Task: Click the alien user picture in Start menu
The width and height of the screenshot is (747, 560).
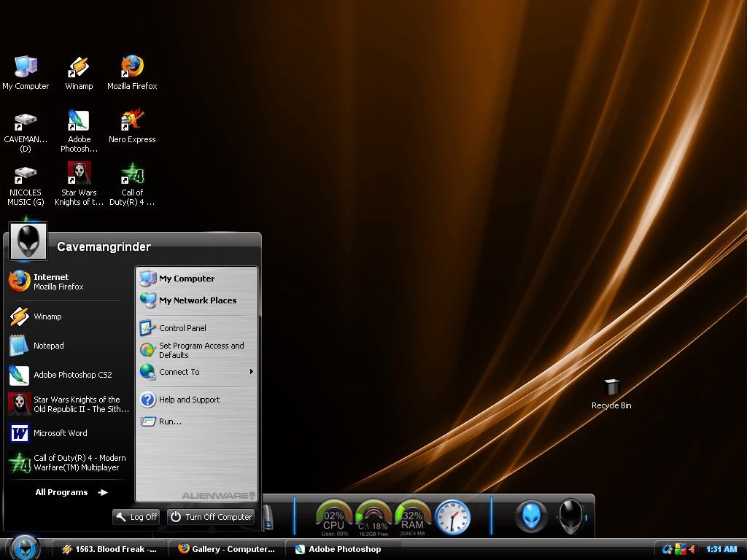Action: [28, 241]
